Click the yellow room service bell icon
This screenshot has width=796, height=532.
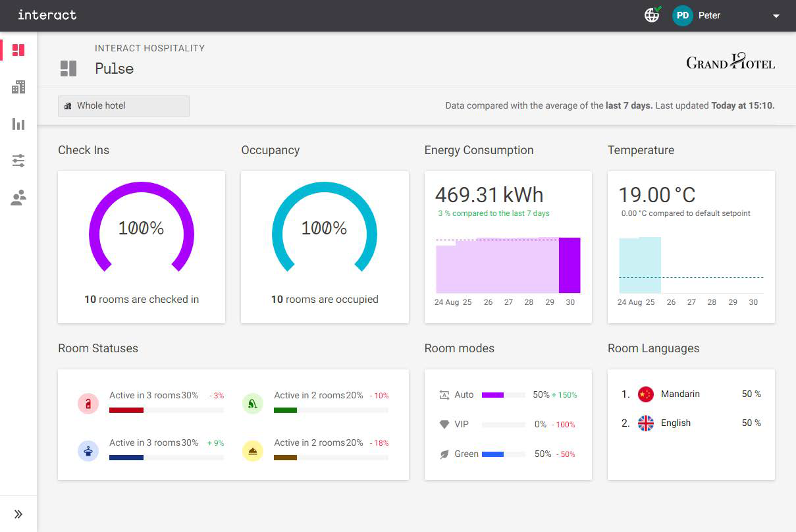tap(253, 450)
